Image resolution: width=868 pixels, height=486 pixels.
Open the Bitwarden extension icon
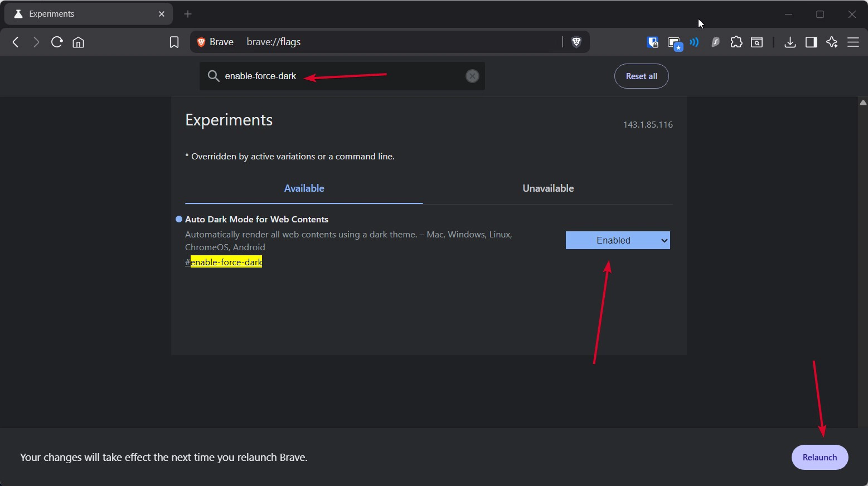[652, 42]
